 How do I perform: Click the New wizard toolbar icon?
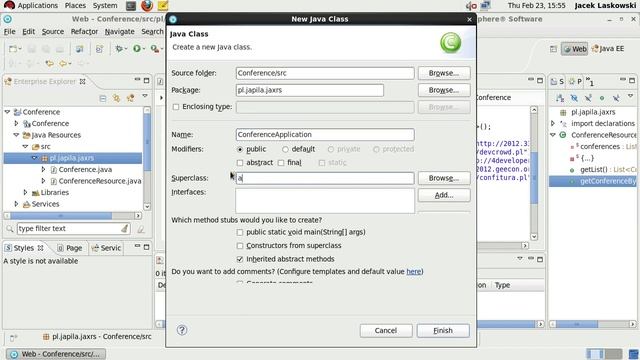pos(13,49)
